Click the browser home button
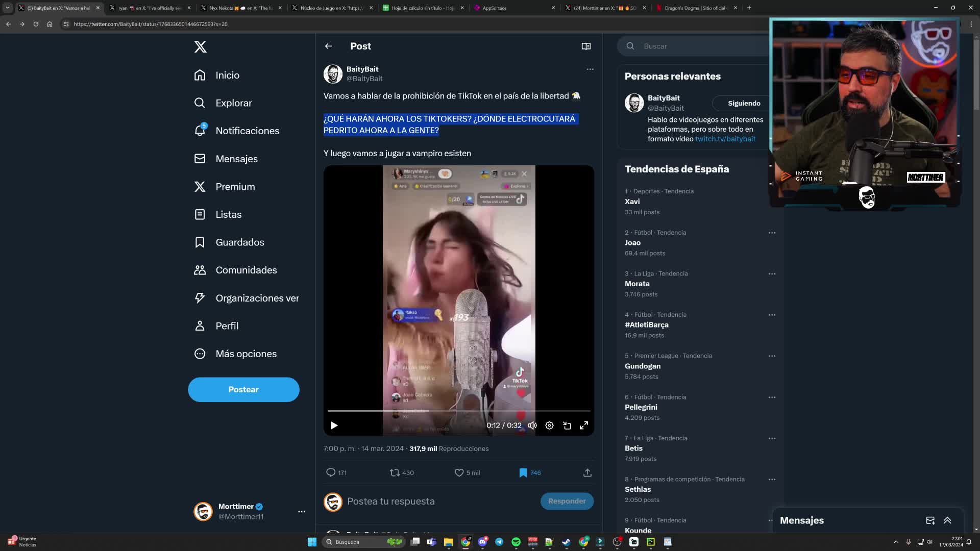The height and width of the screenshot is (551, 980). (50, 24)
